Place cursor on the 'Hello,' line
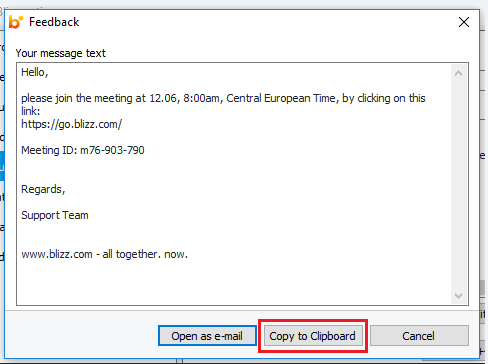This screenshot has height=364, width=488. 35,72
